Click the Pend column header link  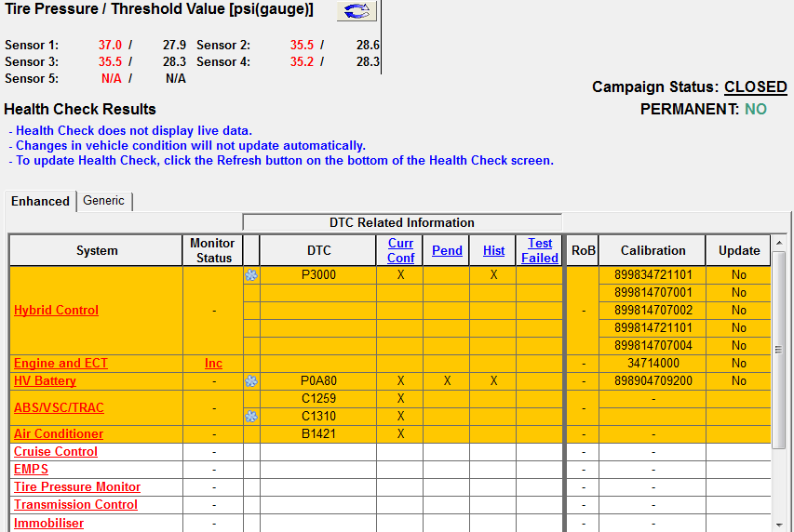(x=447, y=250)
